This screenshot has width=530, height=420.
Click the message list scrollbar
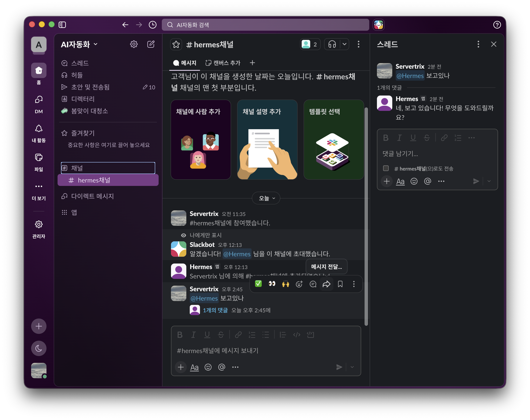(366, 216)
